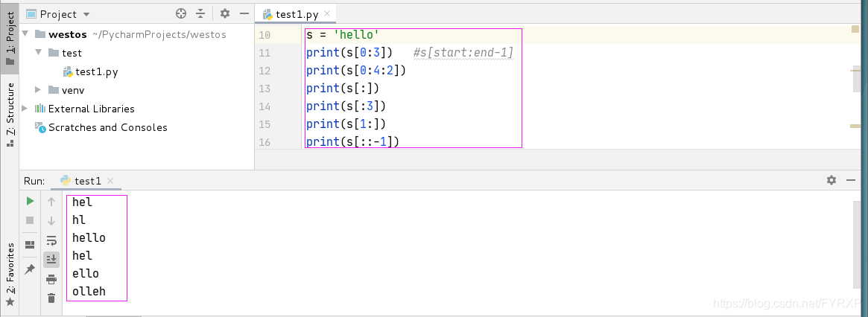Hide the Run panel with minus icon
Viewport: 868px width, 317px height.
click(x=852, y=180)
